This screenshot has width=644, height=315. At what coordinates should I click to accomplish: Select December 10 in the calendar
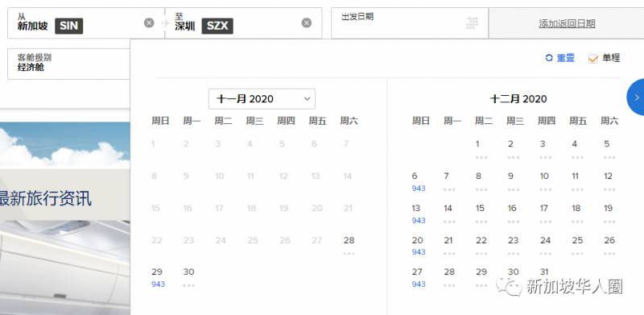pyautogui.click(x=545, y=182)
